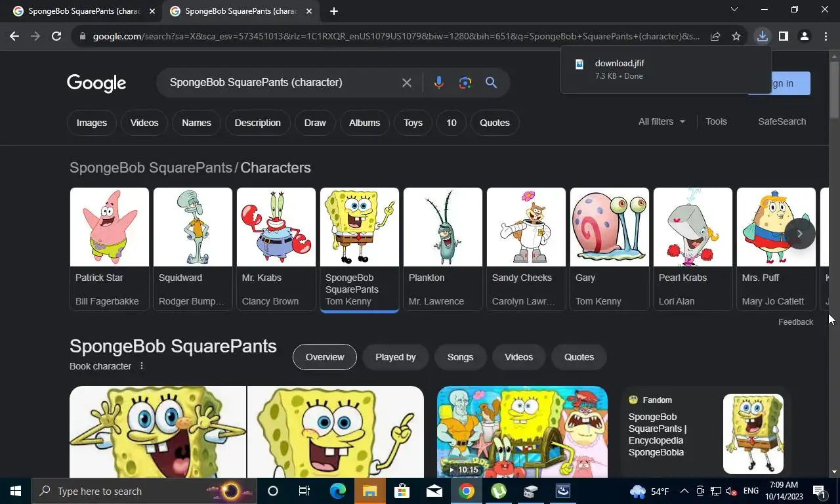The height and width of the screenshot is (504, 840).
Task: Open Sandy Cheeks character card
Action: pos(526,249)
